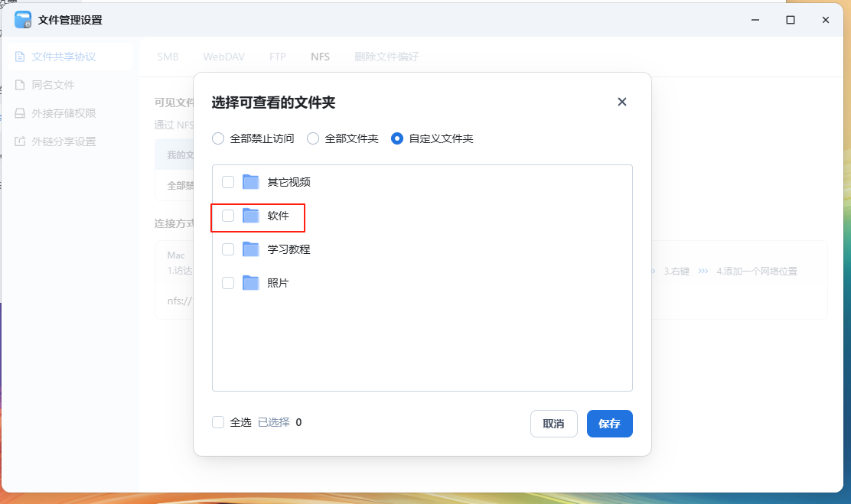Switch to the NFS tab
Viewport: 851px width, 504px height.
pyautogui.click(x=320, y=57)
